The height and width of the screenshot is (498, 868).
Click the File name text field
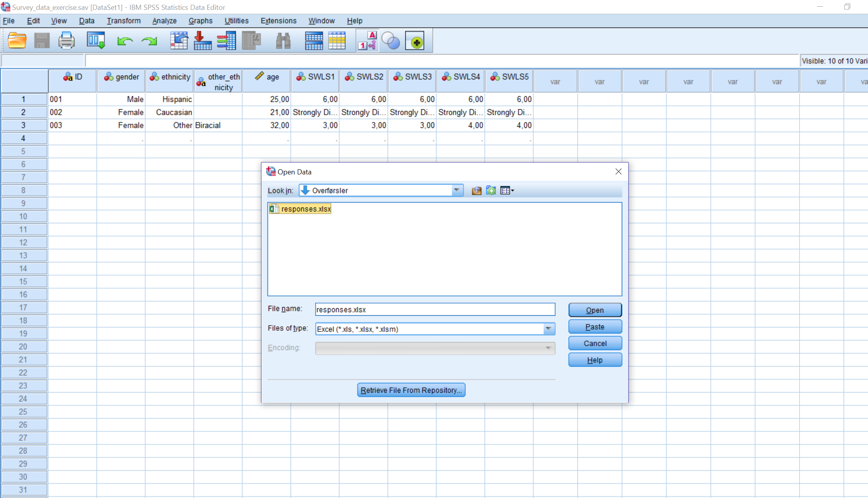pyautogui.click(x=435, y=310)
